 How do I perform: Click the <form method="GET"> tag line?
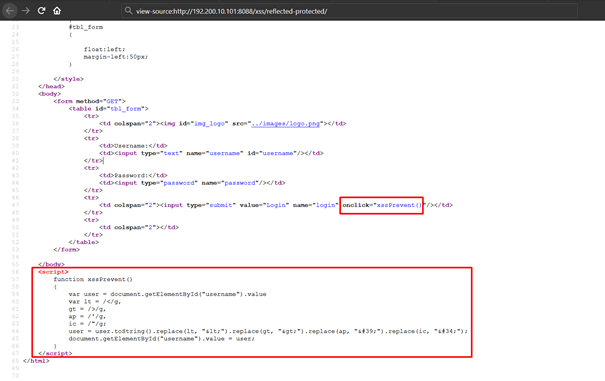pyautogui.click(x=90, y=101)
